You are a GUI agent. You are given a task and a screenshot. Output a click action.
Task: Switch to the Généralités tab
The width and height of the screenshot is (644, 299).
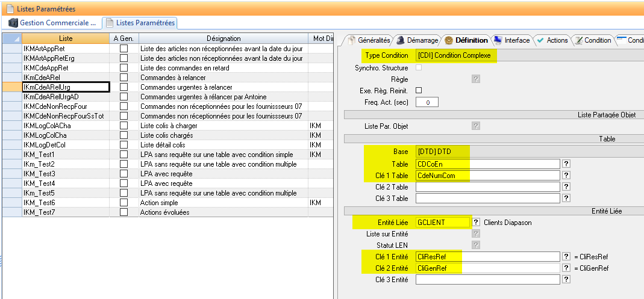369,40
